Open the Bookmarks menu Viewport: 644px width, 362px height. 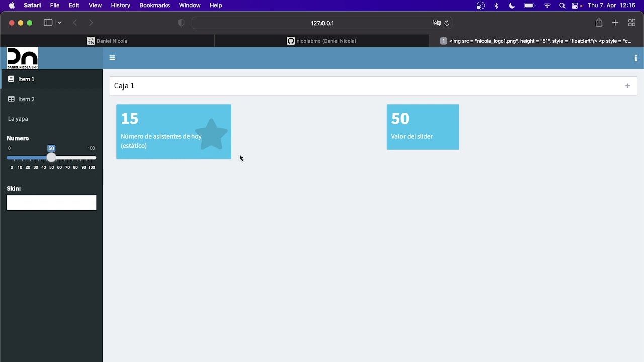point(154,5)
